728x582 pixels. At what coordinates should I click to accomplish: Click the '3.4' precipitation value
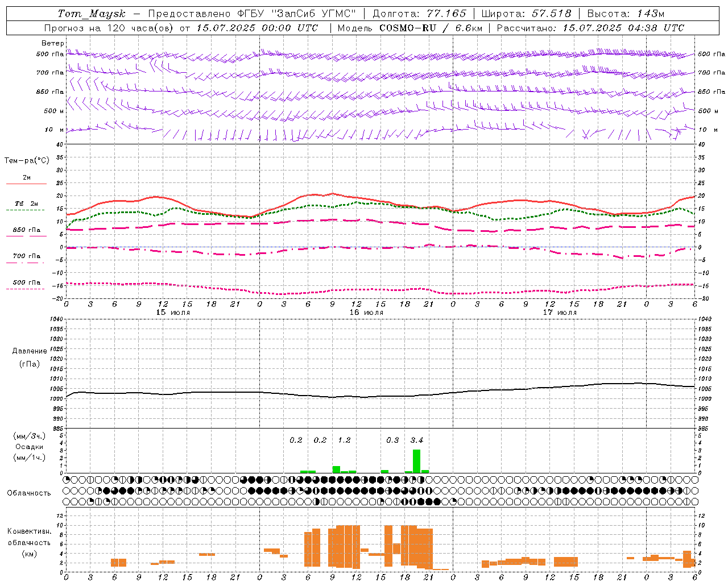(417, 440)
